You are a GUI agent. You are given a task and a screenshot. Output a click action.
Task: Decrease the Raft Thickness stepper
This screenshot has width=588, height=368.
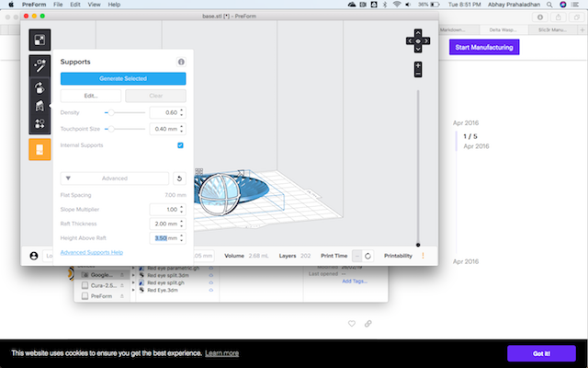tap(182, 226)
